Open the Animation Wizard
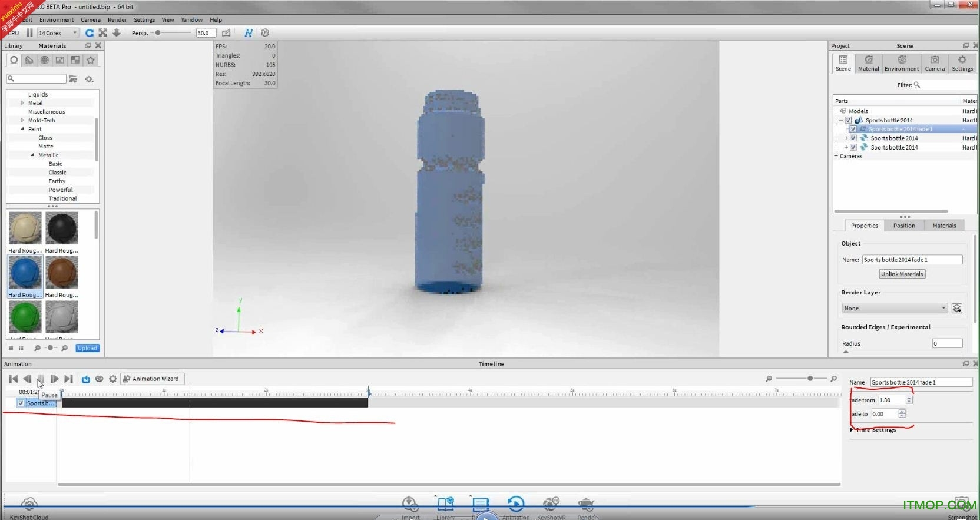980x520 pixels. point(152,379)
